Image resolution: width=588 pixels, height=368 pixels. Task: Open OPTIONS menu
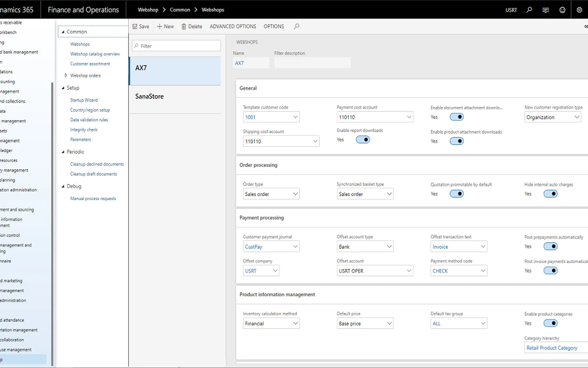click(x=274, y=26)
